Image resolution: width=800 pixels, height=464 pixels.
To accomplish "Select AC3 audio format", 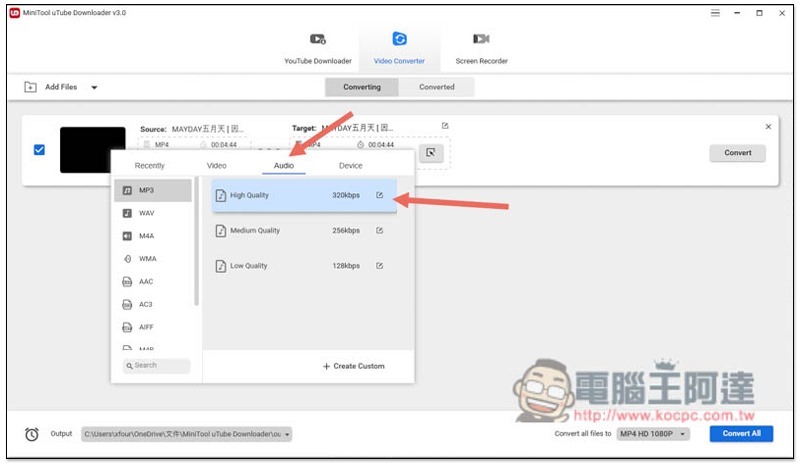I will pyautogui.click(x=153, y=304).
